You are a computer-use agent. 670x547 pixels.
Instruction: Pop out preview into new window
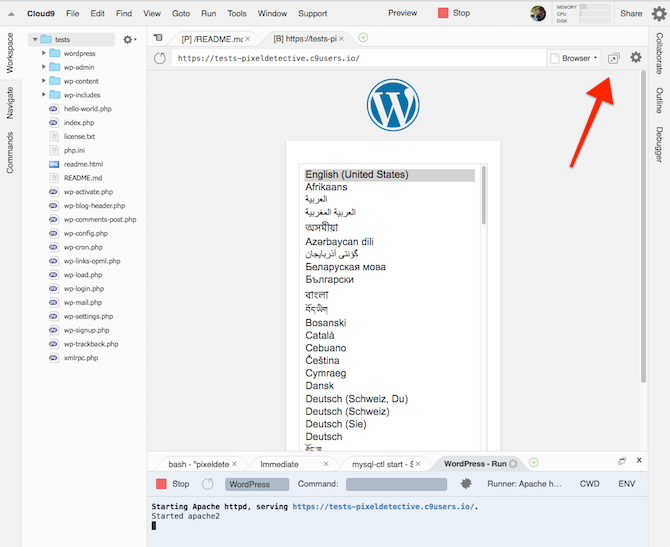[x=614, y=58]
